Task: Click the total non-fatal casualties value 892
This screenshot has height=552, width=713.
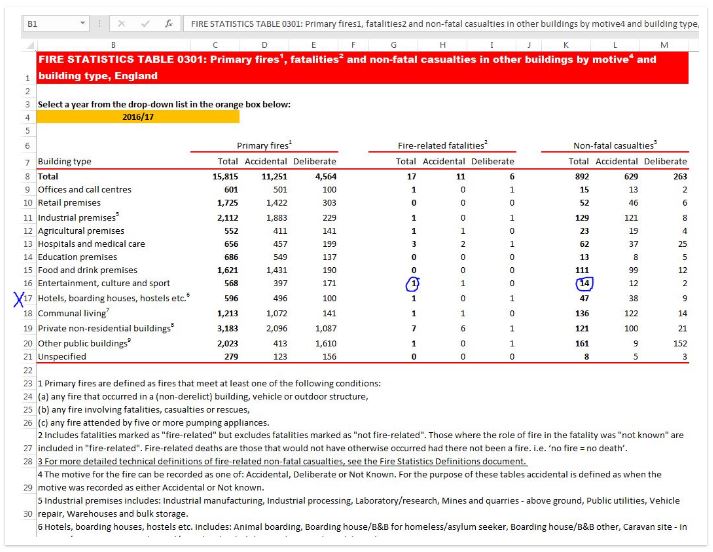Action: pos(582,176)
